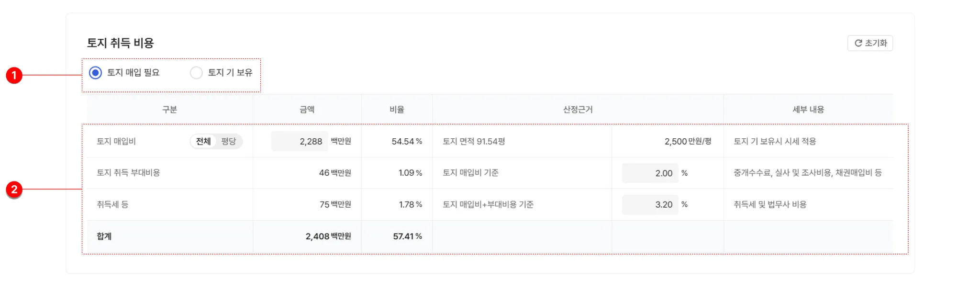This screenshot has height=292, width=980.
Task: Click the 2.00 percent input field
Action: pos(650,173)
